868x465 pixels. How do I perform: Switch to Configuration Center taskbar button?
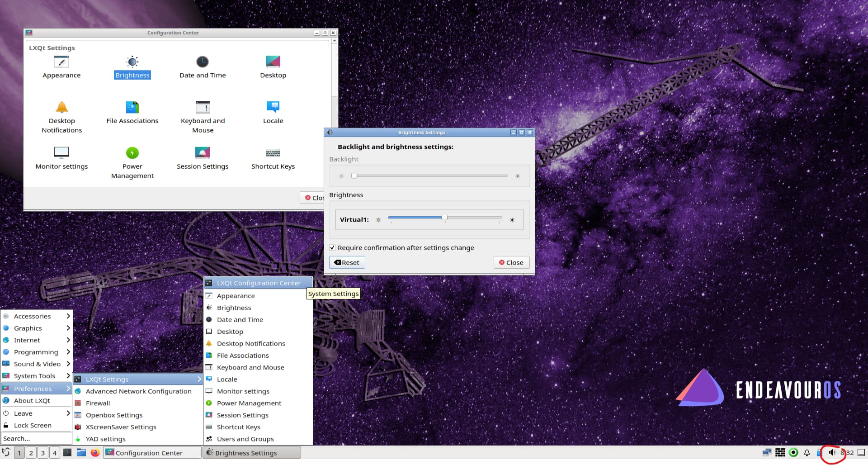tap(152, 453)
